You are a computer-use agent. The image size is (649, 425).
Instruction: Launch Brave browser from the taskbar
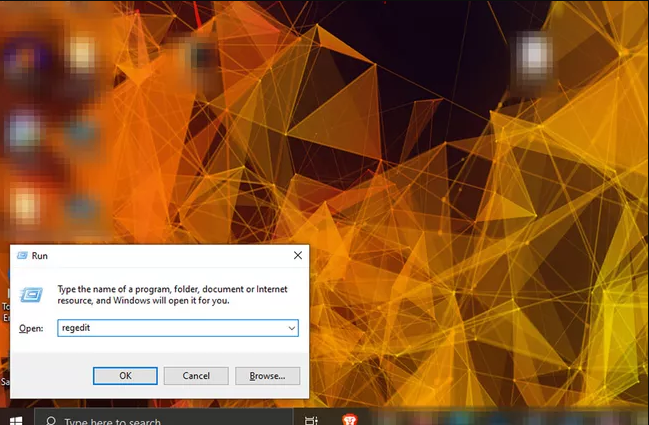tap(350, 420)
